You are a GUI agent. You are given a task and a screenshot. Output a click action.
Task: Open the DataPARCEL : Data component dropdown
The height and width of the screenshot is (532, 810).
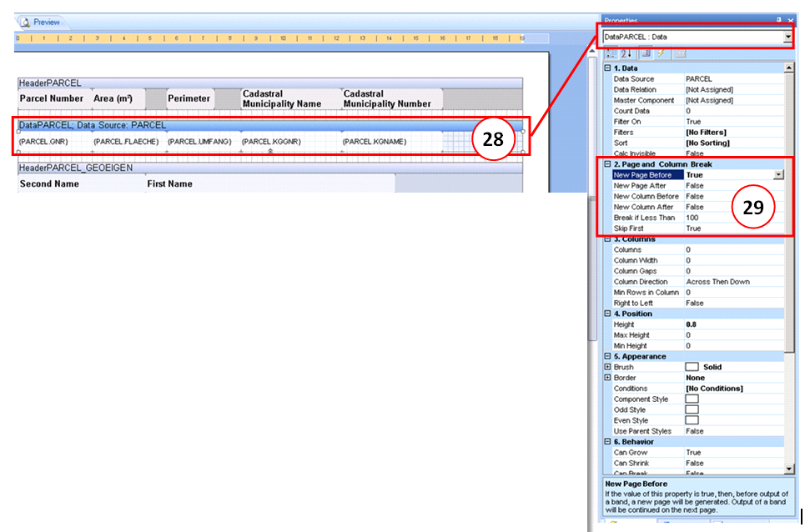(787, 37)
